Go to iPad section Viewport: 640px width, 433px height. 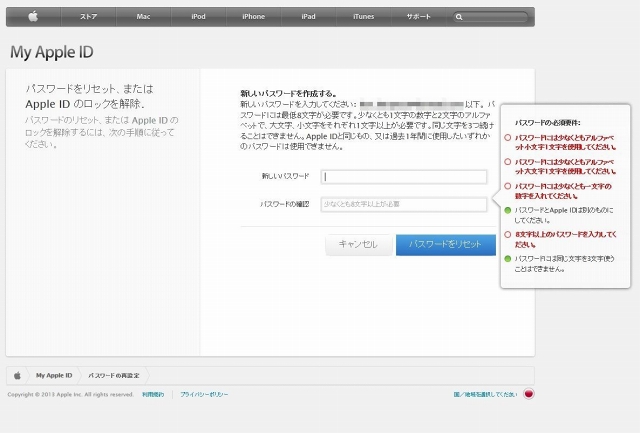(x=308, y=17)
